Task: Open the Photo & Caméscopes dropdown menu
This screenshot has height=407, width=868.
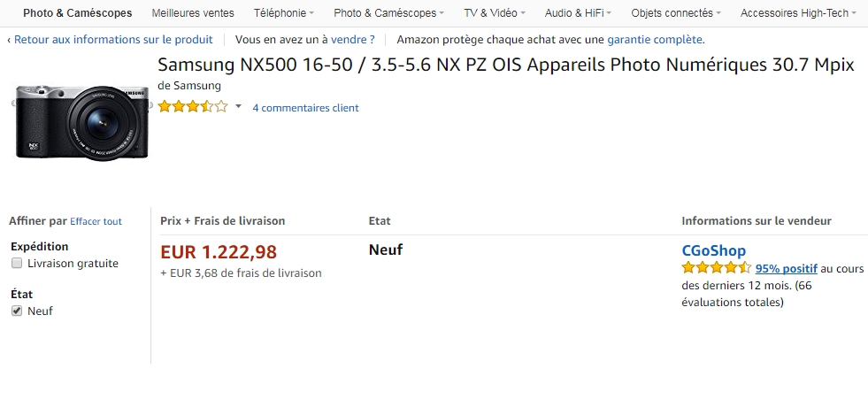Action: coord(388,12)
